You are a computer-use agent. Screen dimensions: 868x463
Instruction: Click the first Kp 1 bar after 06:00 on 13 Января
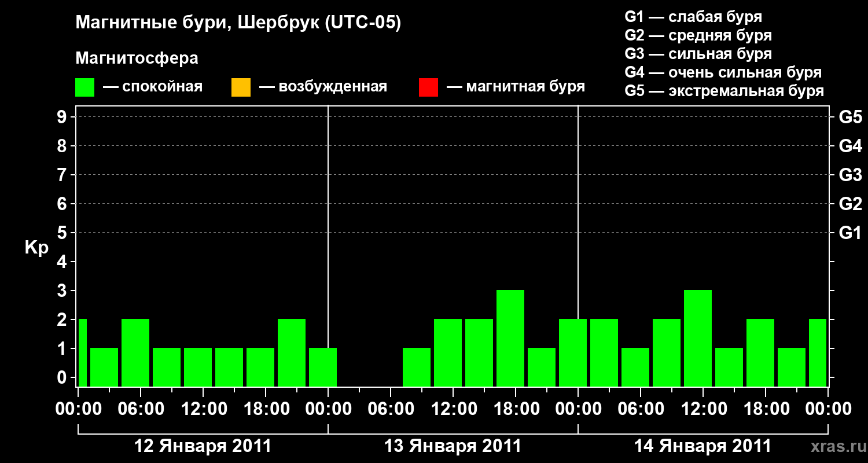coord(417,367)
